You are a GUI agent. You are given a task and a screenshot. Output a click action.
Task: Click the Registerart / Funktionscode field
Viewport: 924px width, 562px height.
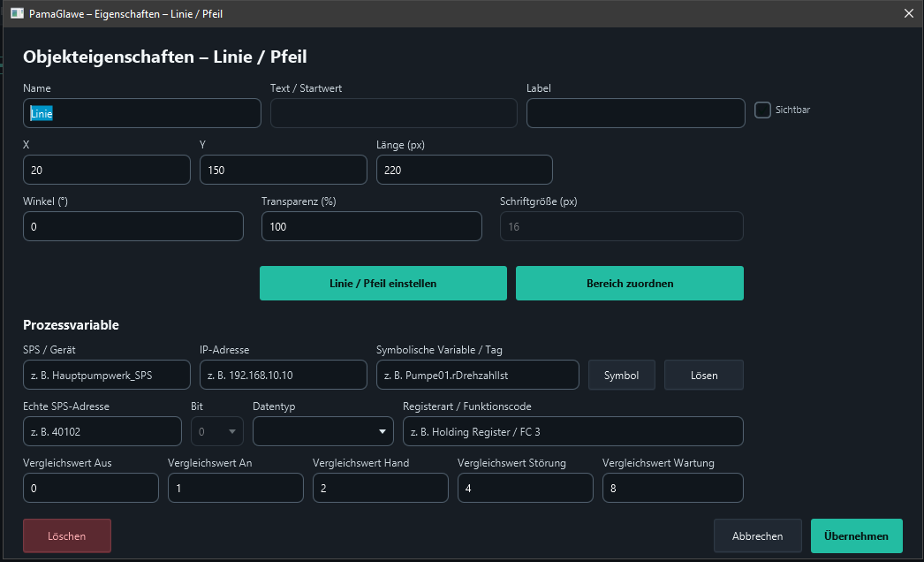[573, 432]
